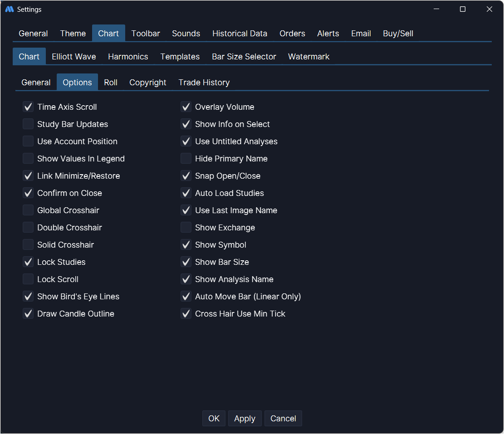Toggle Hide Primary Name option
Viewport: 504px width, 434px height.
click(x=186, y=159)
